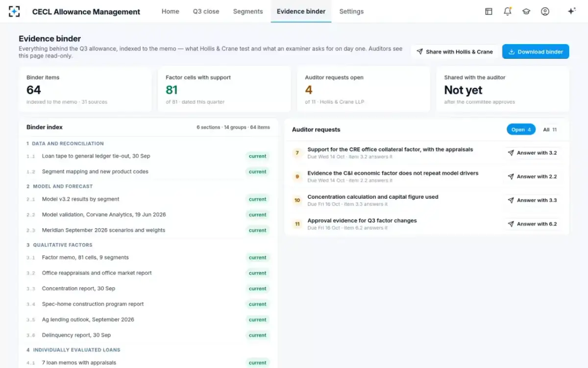Show All 11 auditor requests

(x=550, y=130)
